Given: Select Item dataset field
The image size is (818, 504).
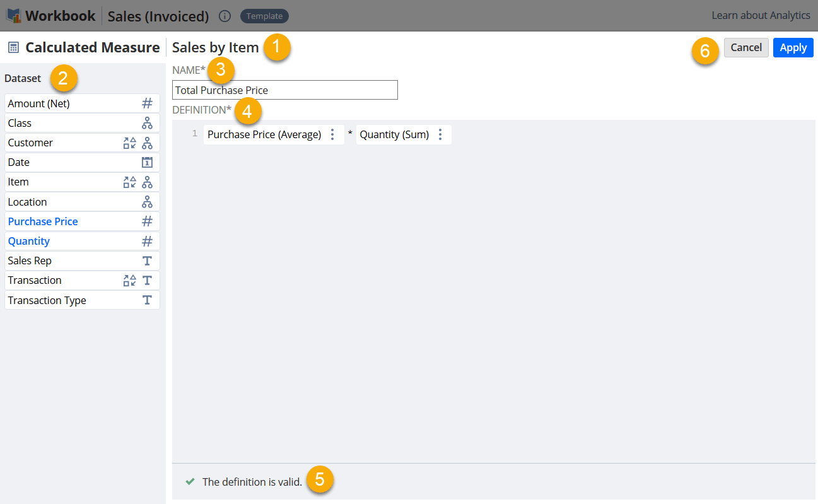Looking at the screenshot, I should (x=82, y=182).
